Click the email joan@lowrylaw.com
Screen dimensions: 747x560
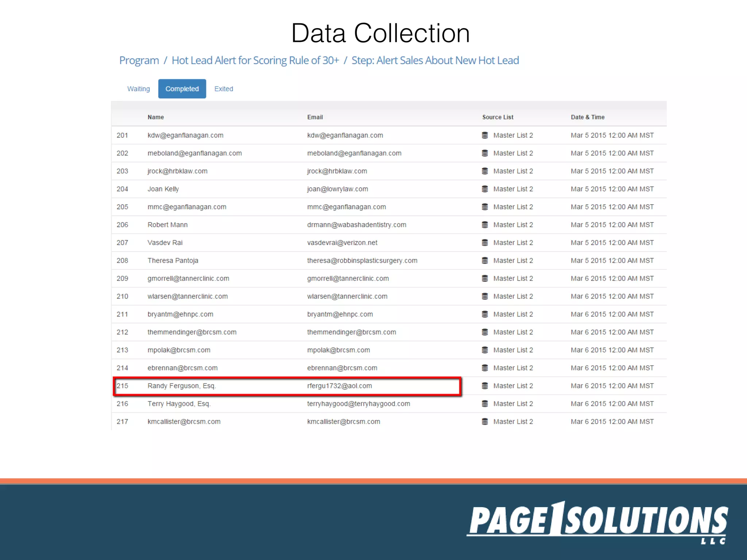coord(337,189)
